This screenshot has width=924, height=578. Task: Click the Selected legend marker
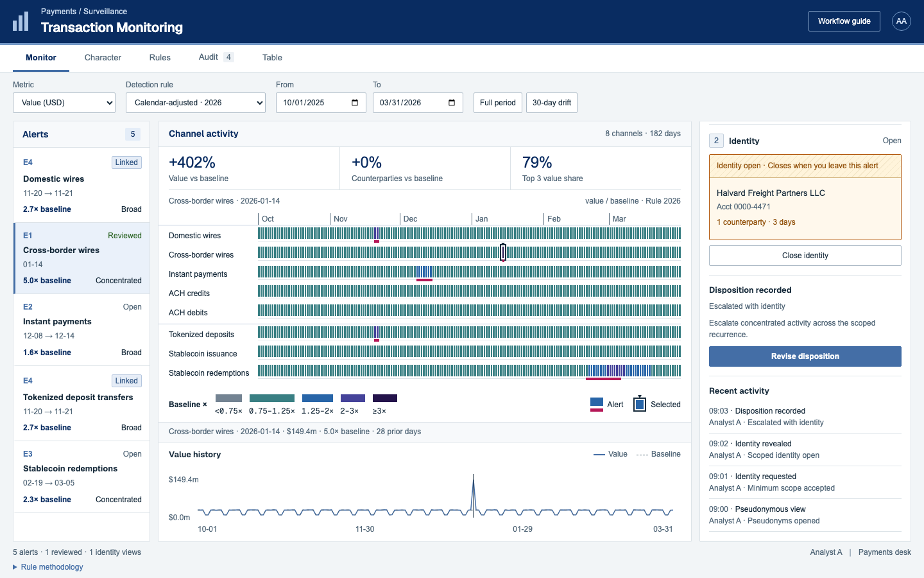click(x=640, y=404)
